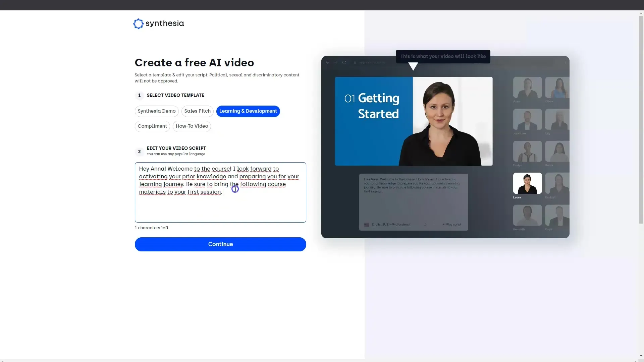Viewport: 644px width, 362px height.
Task: Click the Play script button icon
Action: click(x=443, y=224)
